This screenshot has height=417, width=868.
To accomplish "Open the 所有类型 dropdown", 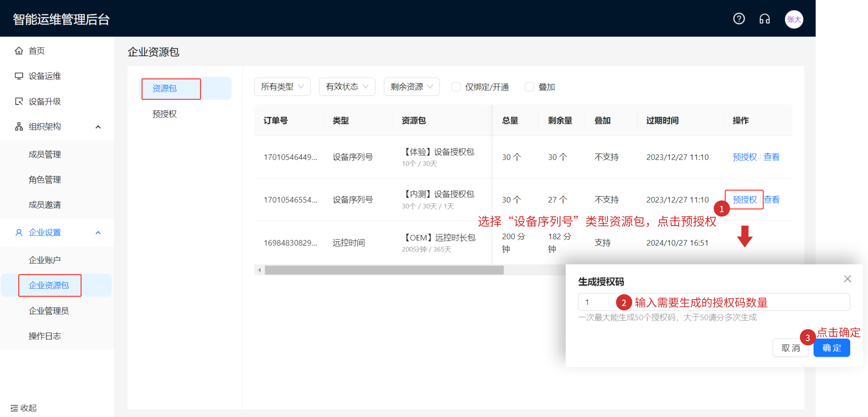I will pyautogui.click(x=282, y=87).
